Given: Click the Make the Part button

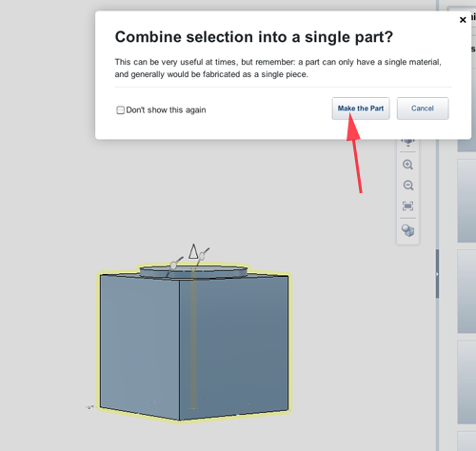Looking at the screenshot, I should click(361, 108).
